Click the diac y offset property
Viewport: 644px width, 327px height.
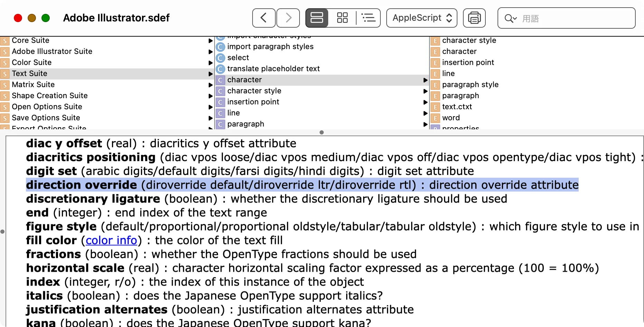161,143
